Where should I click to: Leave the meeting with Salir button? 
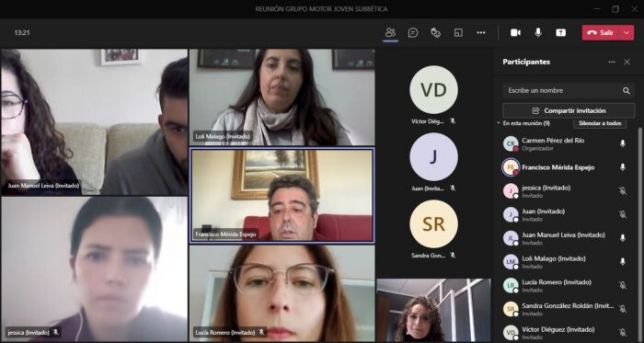pos(601,33)
